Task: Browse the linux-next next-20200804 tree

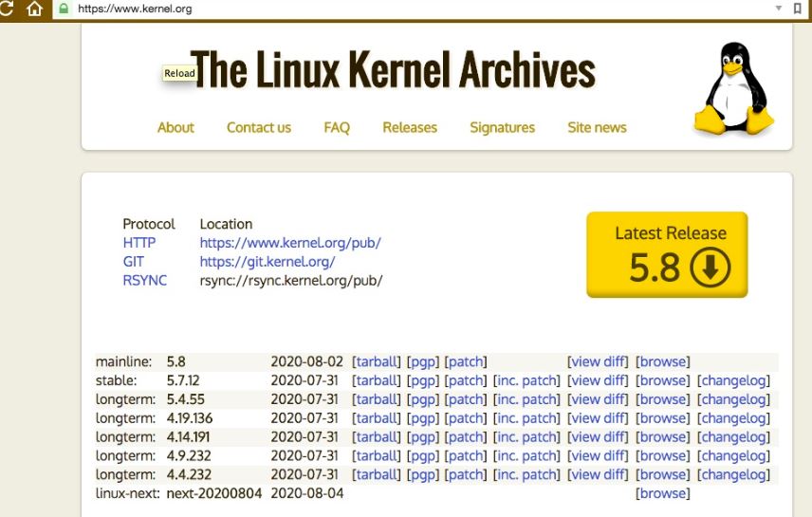Action: click(x=663, y=493)
